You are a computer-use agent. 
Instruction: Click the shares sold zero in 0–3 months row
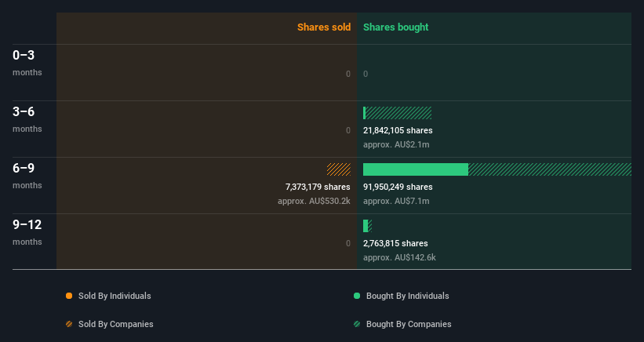coord(348,74)
